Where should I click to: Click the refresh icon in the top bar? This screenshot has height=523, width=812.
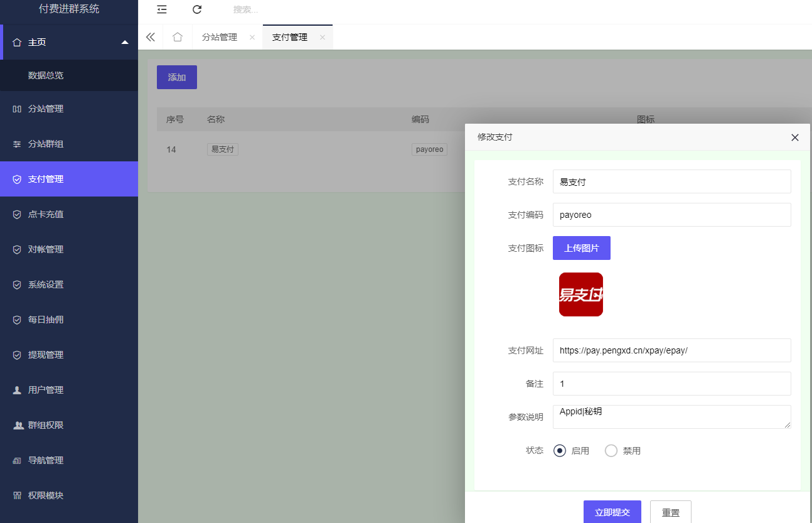tap(197, 9)
